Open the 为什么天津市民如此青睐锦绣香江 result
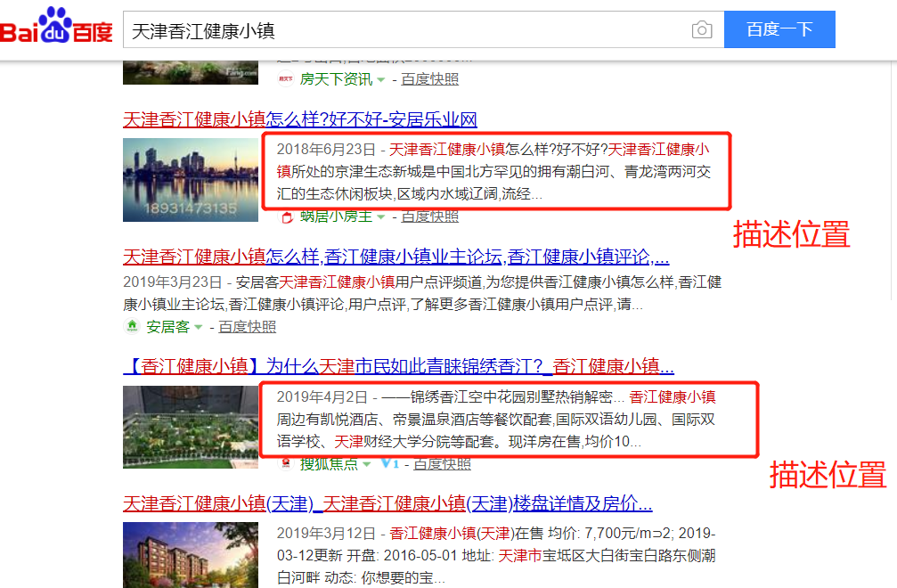The height and width of the screenshot is (588, 897). [399, 366]
